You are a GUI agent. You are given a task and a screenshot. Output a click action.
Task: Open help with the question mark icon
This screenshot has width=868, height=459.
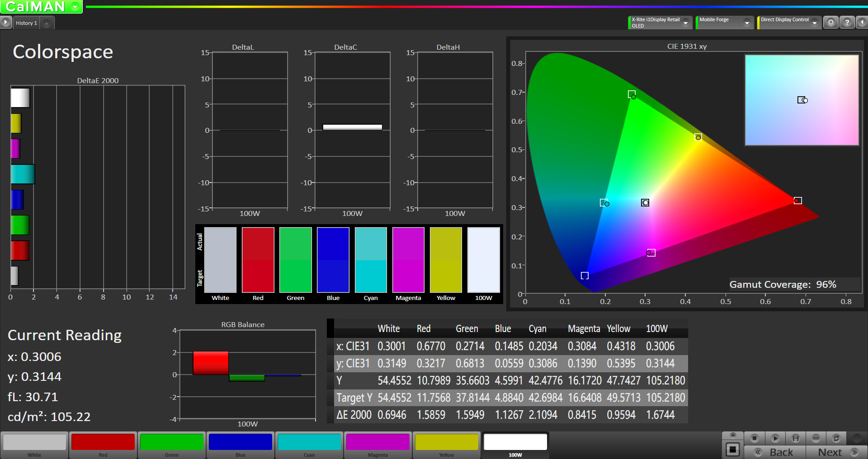coord(847,22)
